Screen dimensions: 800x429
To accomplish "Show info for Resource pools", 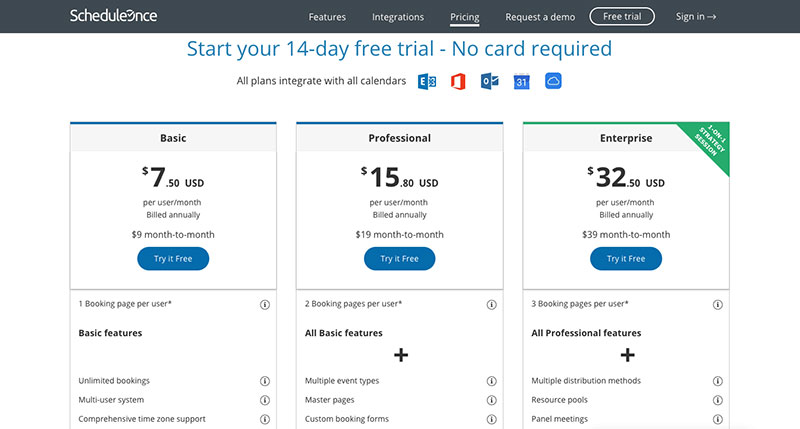I will point(717,400).
